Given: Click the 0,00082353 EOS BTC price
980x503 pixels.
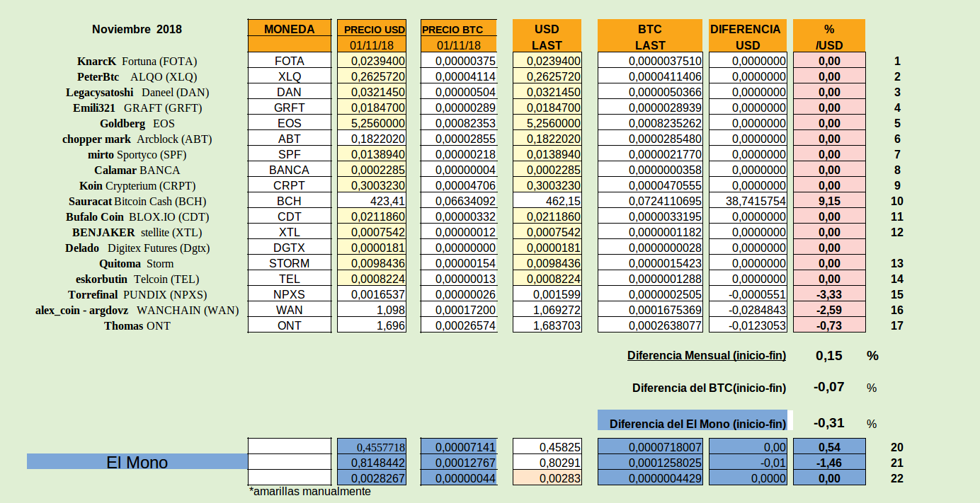Looking at the screenshot, I should click(458, 123).
